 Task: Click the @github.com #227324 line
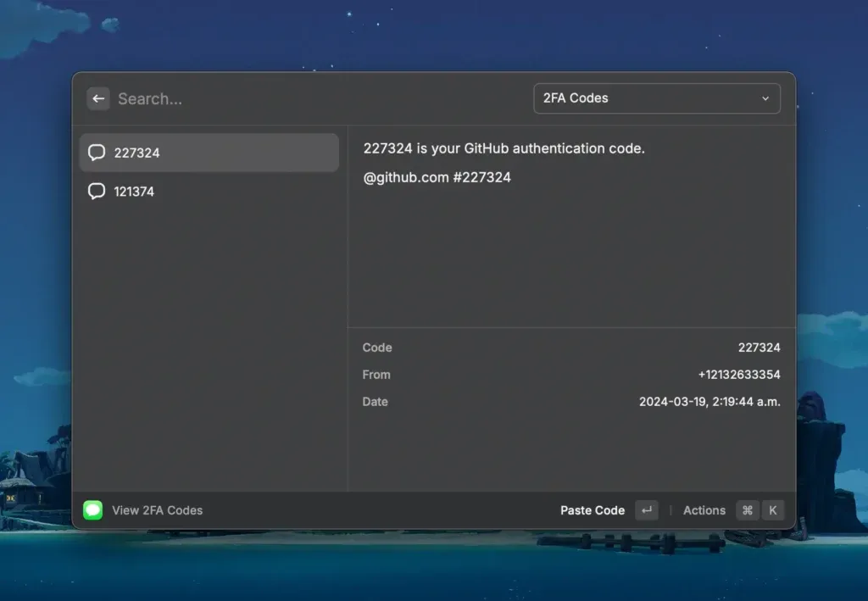click(x=437, y=177)
